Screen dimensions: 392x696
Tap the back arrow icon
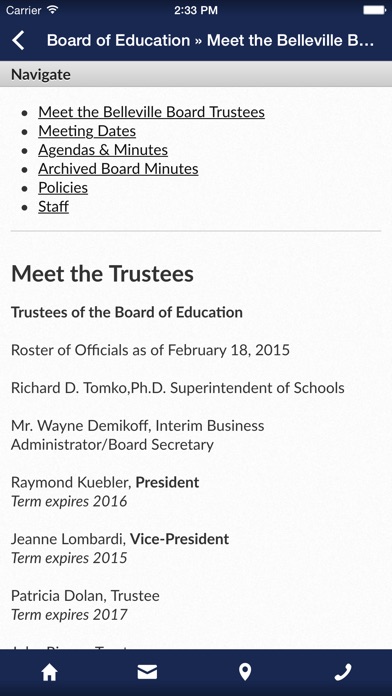[x=18, y=40]
